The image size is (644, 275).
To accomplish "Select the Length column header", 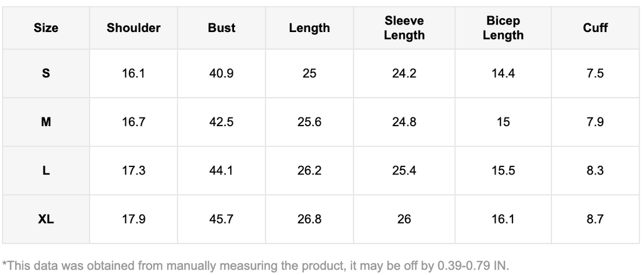I will tap(309, 28).
